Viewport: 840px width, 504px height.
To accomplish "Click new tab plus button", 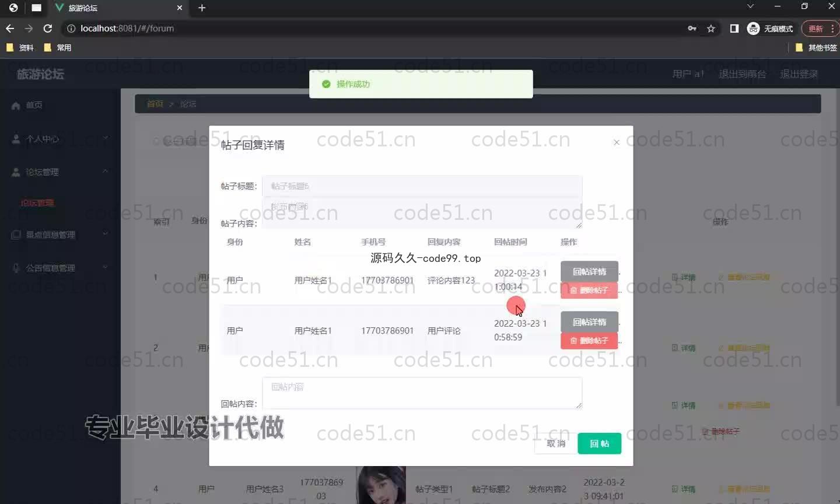I will (x=202, y=8).
